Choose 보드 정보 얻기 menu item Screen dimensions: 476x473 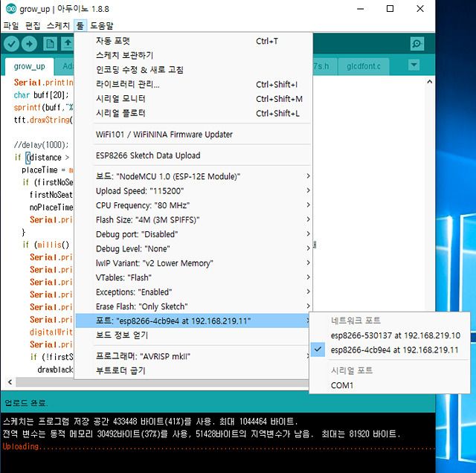coord(193,335)
